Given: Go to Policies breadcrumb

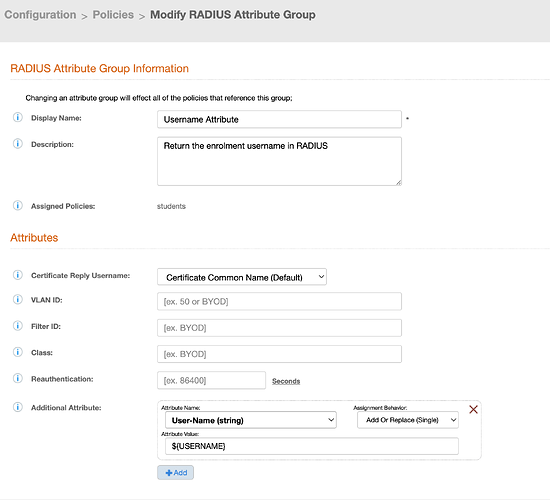Looking at the screenshot, I should [113, 15].
